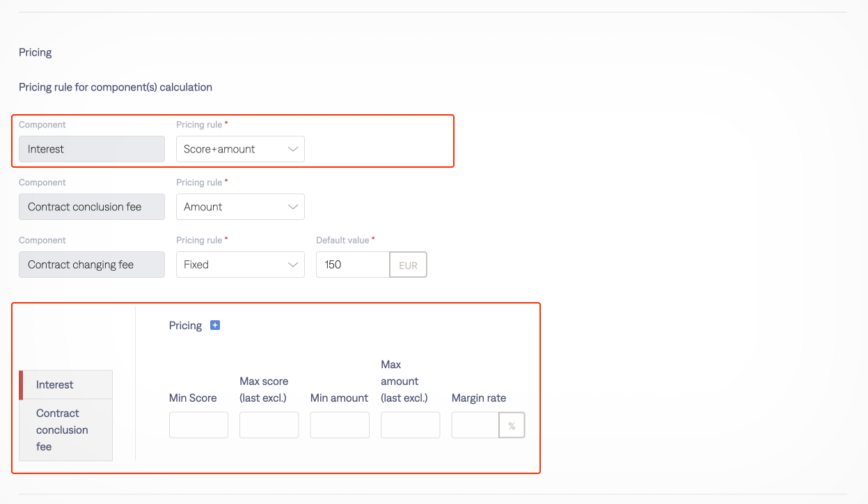Click the greyed Contract conclusion fee component field
868x504 pixels.
92,207
